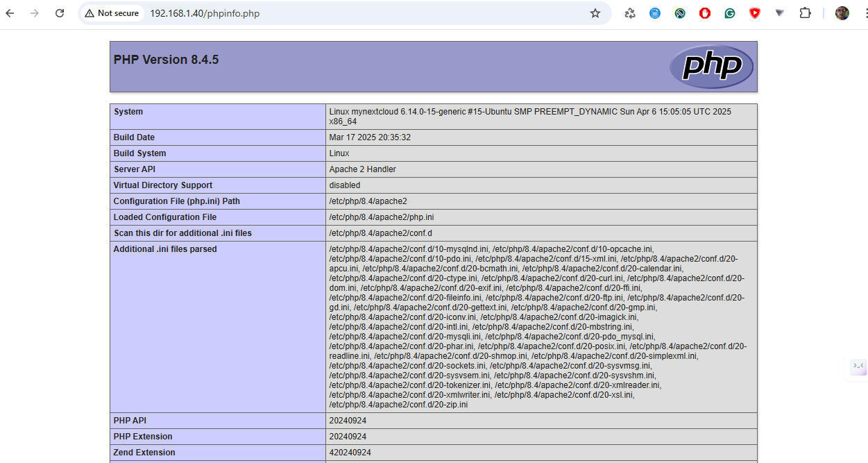Click the circular green-ring extension icon

pos(680,13)
